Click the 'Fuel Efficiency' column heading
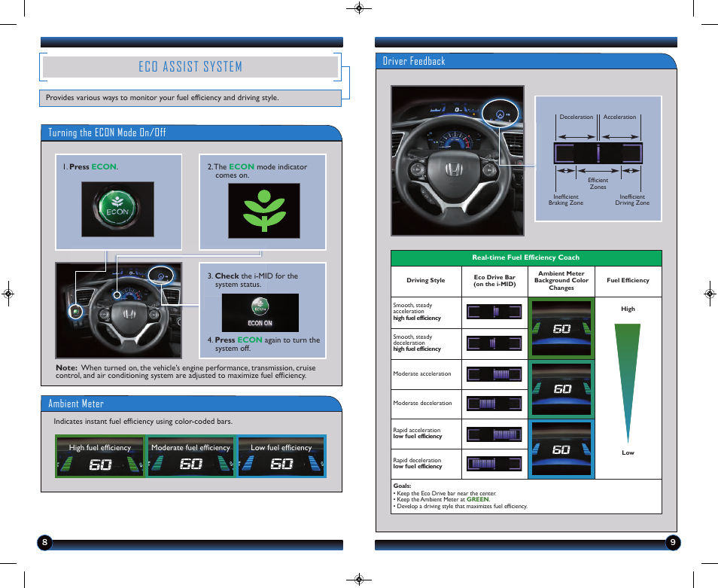 coord(628,280)
